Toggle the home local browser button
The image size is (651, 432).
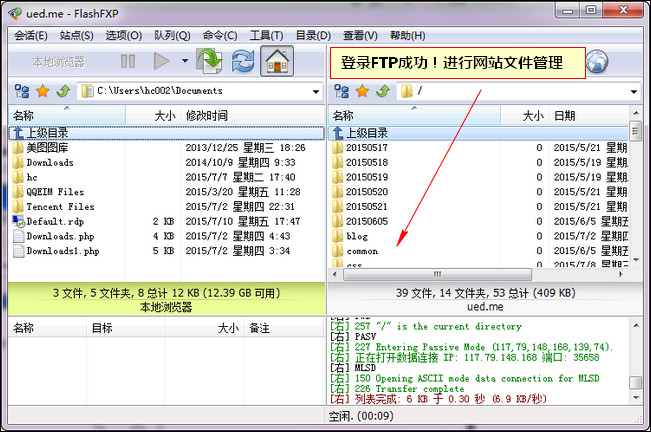pyautogui.click(x=277, y=61)
